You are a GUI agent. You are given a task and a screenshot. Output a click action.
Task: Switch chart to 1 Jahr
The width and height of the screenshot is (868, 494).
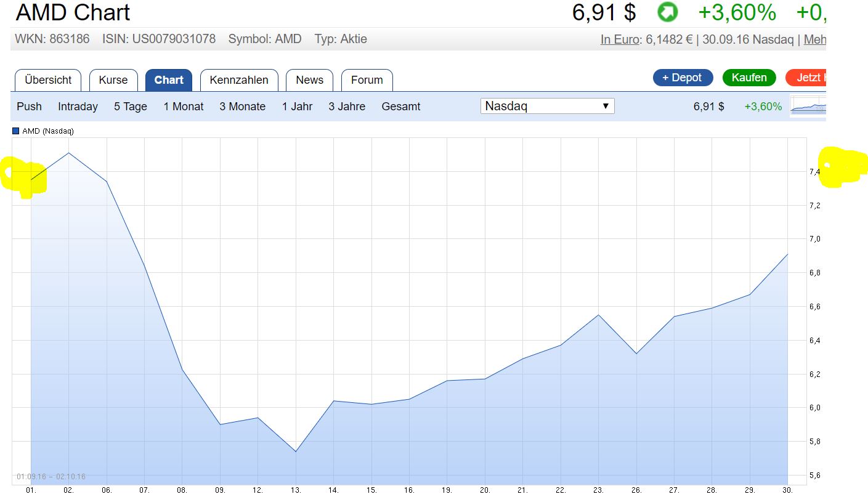297,107
